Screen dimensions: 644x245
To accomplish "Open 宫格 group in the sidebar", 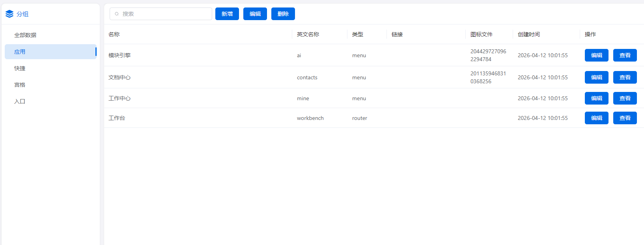I will [50, 85].
